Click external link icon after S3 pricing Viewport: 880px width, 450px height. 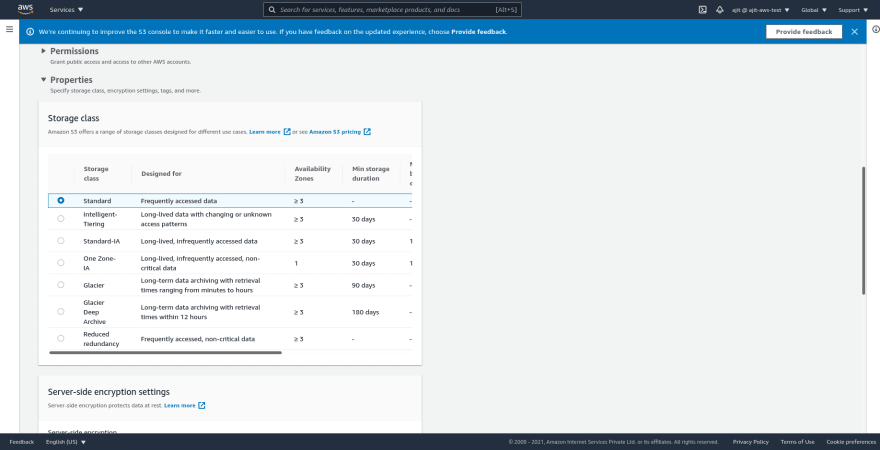coord(367,132)
